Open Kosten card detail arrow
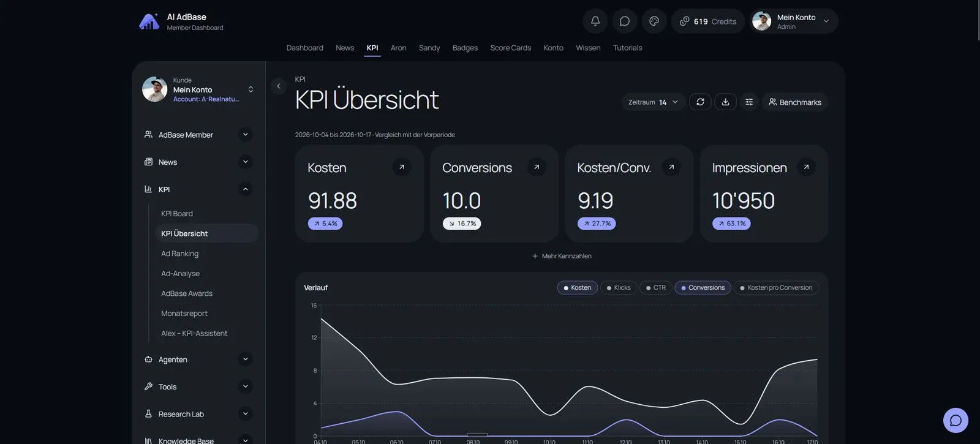This screenshot has width=980, height=444. click(402, 167)
